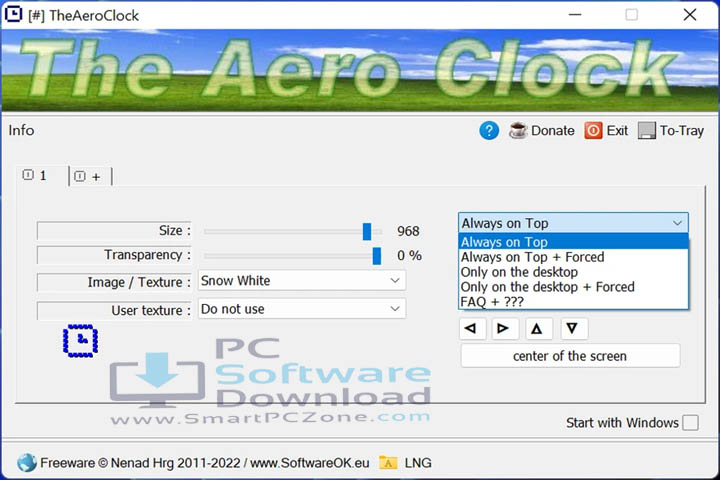
Task: Click the left arrow move button
Action: pyautogui.click(x=472, y=328)
